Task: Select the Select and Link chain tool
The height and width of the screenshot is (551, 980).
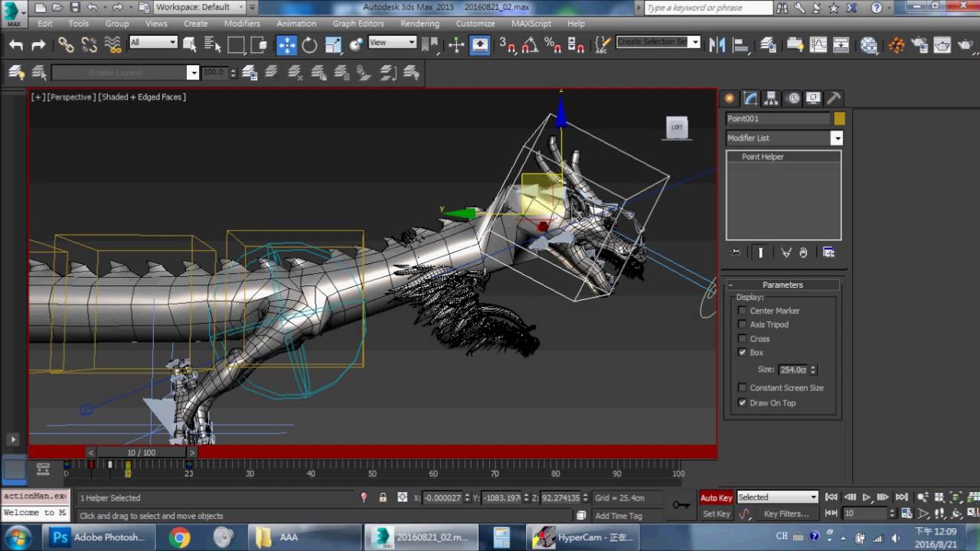Action: [66, 44]
